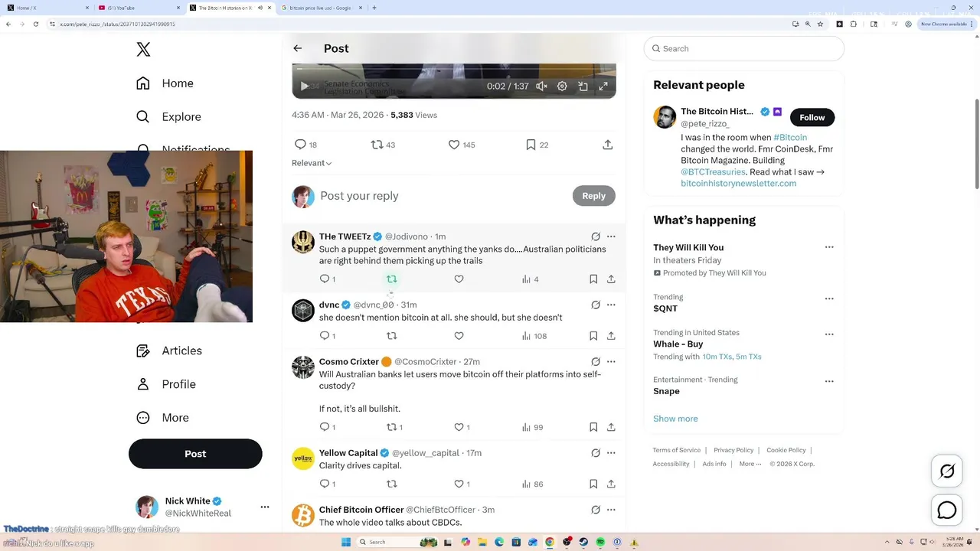
Task: Open more options on Yellow Capital reply
Action: (611, 452)
